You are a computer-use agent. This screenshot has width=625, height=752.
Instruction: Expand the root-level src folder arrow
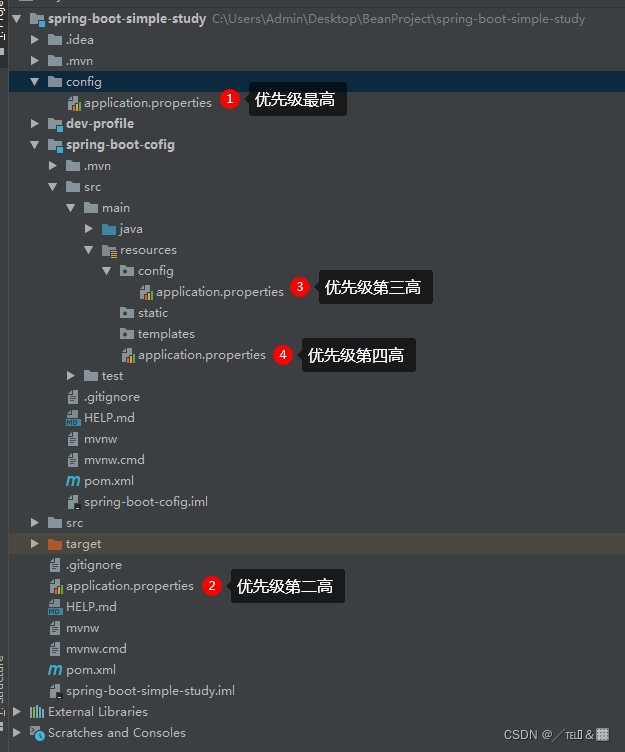click(35, 523)
